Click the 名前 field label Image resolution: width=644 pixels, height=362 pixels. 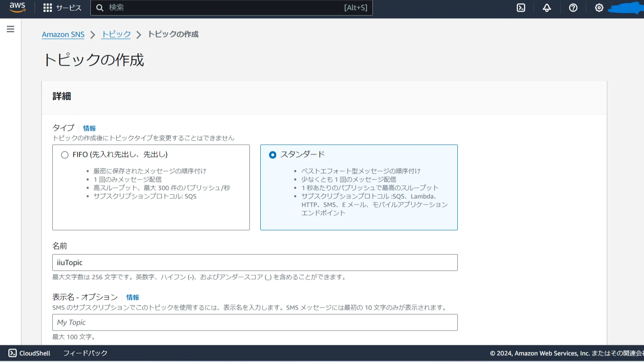tap(59, 246)
